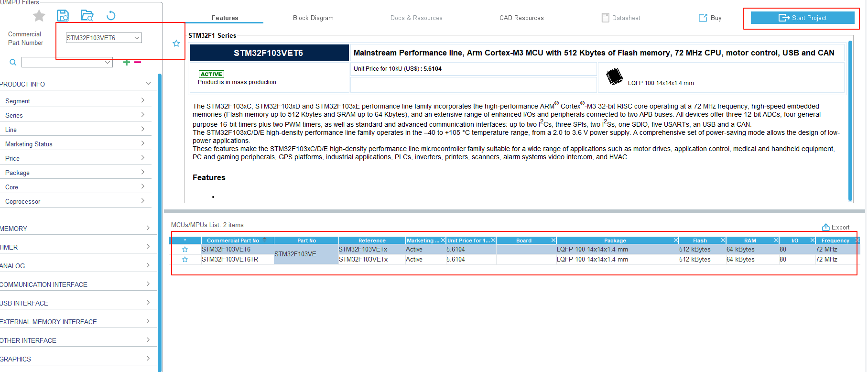868x372 pixels.
Task: Reset all MCU filters
Action: (x=111, y=16)
